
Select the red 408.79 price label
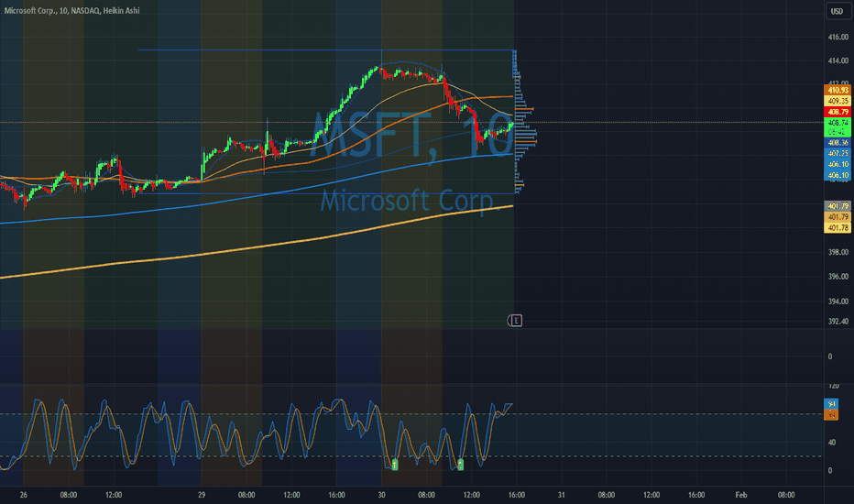coord(838,112)
